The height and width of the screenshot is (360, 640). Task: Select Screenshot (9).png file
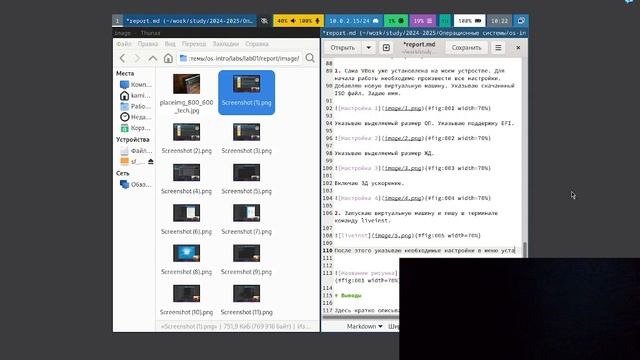point(247,260)
